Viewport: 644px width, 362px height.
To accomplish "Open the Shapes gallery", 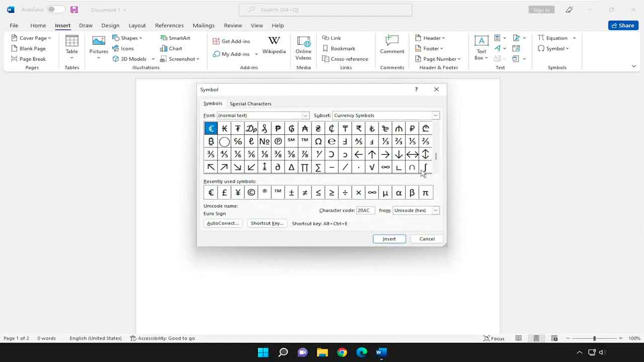I will point(127,38).
